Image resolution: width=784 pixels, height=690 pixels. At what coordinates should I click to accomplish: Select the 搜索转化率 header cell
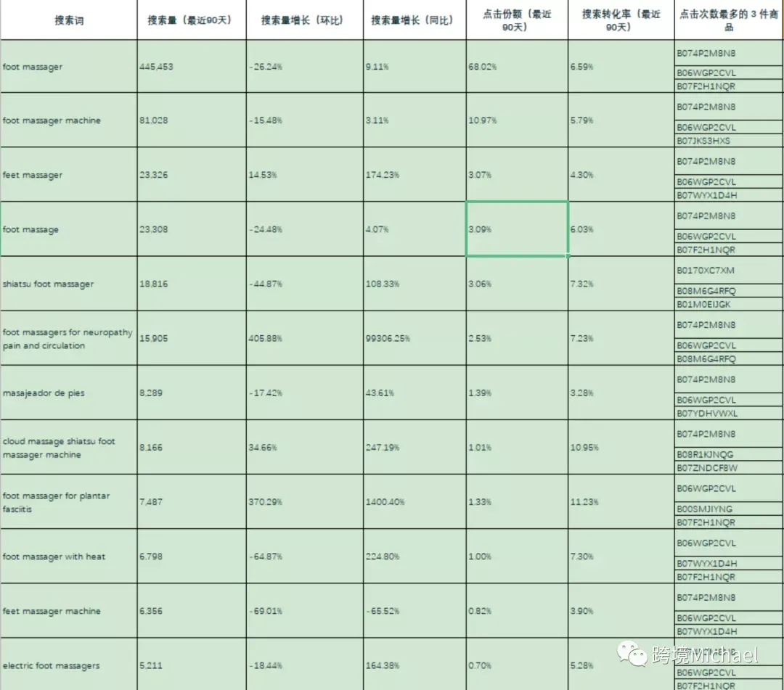click(x=621, y=20)
